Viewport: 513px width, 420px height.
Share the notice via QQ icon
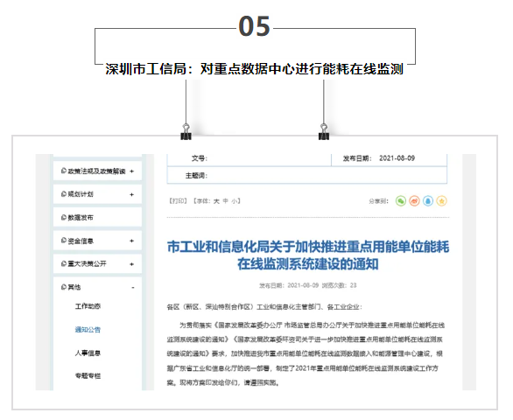[x=428, y=201]
